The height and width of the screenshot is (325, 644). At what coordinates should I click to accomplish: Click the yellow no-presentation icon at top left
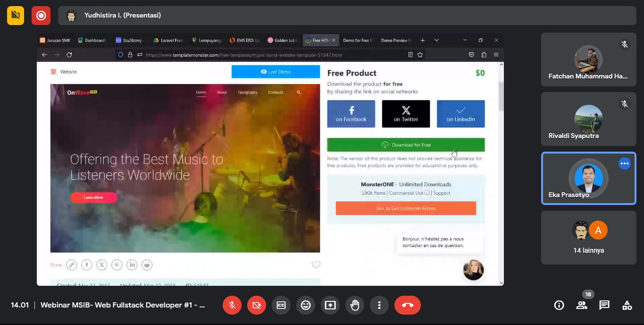point(16,16)
